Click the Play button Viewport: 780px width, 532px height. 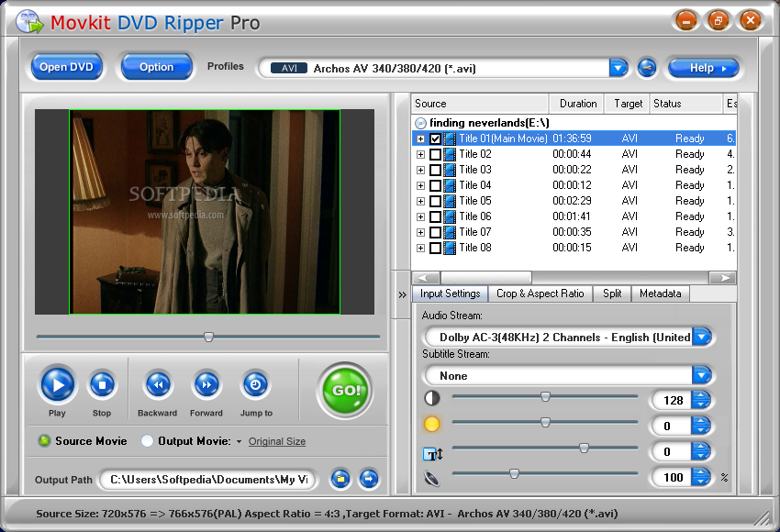[x=57, y=384]
